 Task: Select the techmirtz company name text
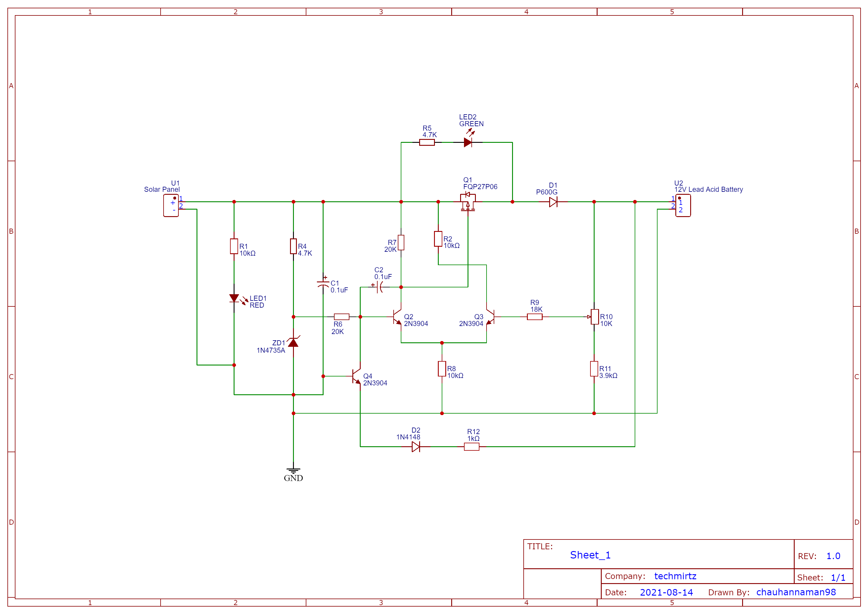[675, 576]
